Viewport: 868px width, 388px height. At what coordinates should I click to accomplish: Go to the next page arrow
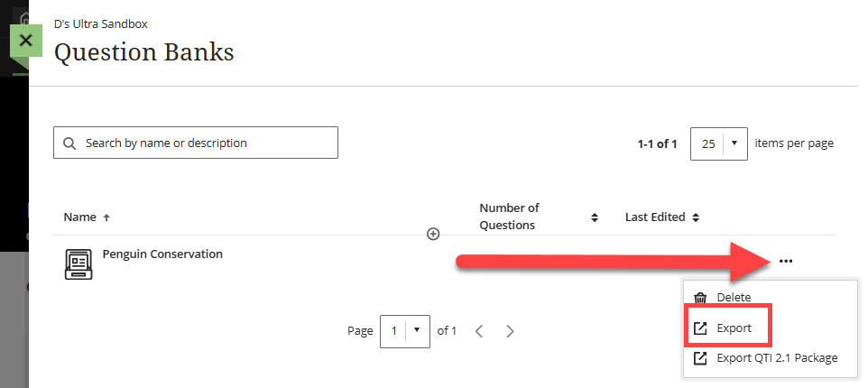click(511, 331)
